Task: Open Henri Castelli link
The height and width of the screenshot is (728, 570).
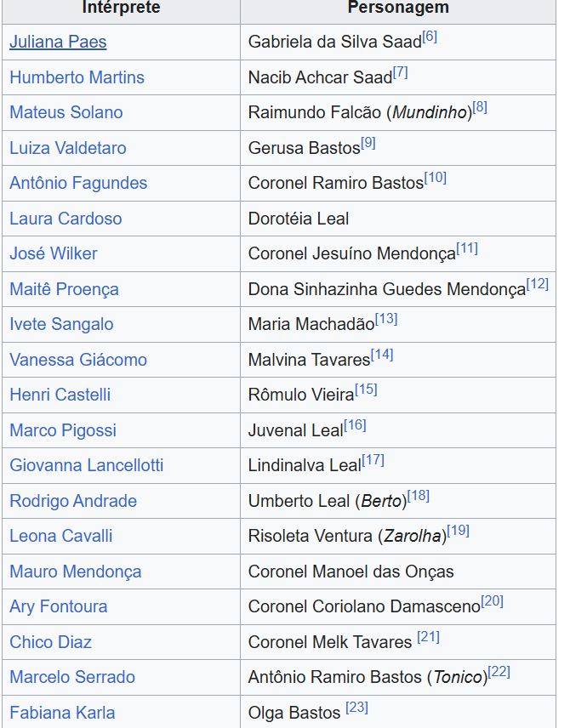Action: (60, 395)
